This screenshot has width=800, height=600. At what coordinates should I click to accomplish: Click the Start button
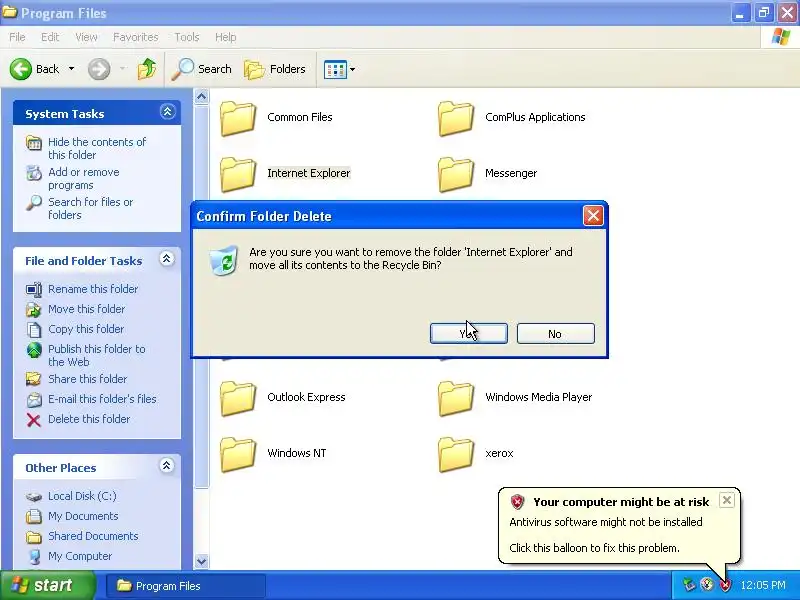click(47, 585)
